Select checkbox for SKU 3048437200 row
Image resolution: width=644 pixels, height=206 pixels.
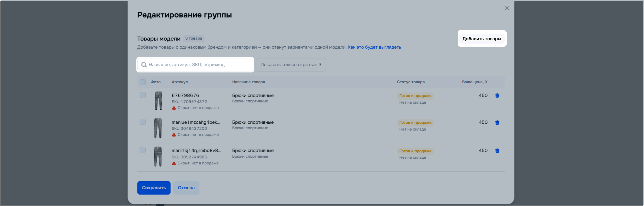[143, 122]
